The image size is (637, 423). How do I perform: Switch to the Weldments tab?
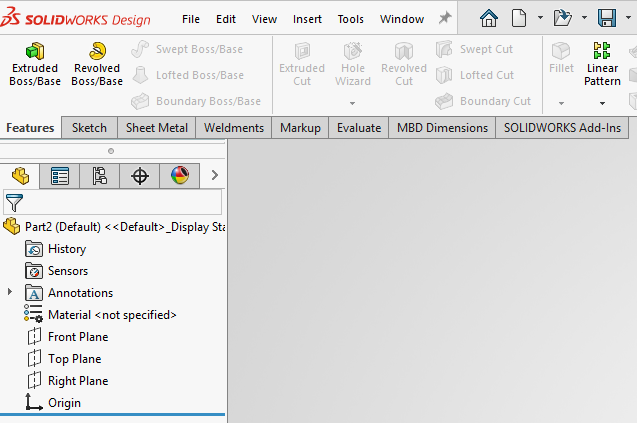[234, 128]
